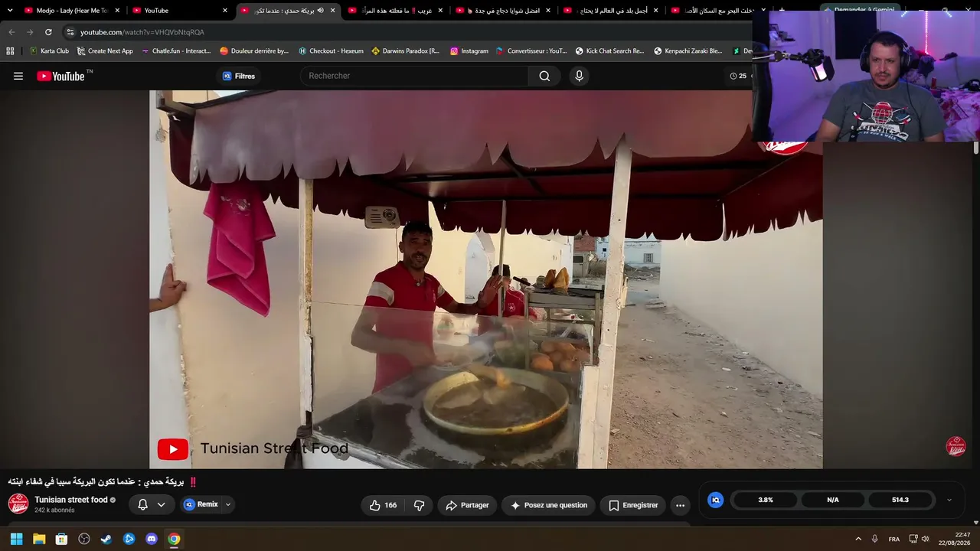Open Microsoft Store from the taskbar

[61, 539]
